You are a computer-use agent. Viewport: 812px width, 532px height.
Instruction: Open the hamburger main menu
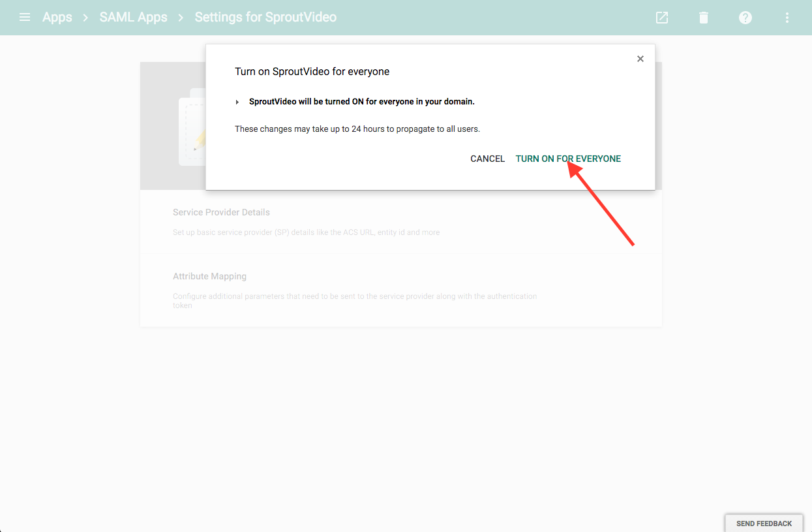coord(25,17)
